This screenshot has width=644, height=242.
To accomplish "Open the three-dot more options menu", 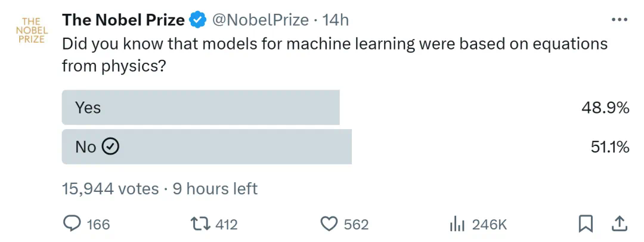I will [620, 20].
